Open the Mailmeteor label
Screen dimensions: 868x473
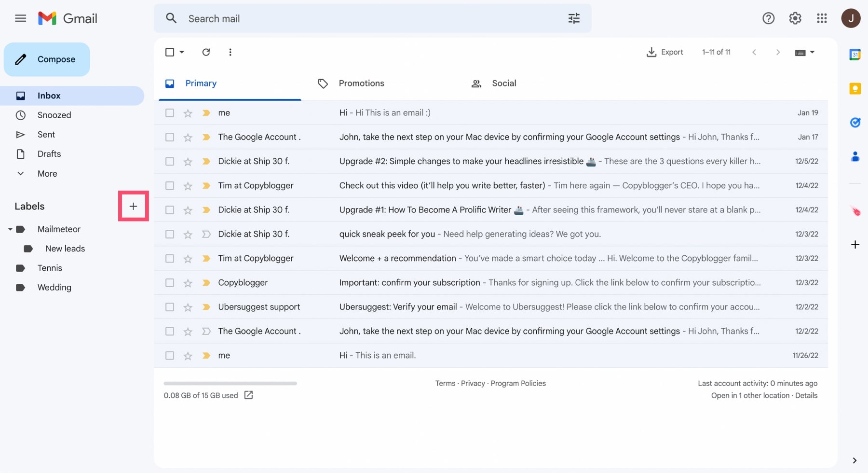(59, 229)
